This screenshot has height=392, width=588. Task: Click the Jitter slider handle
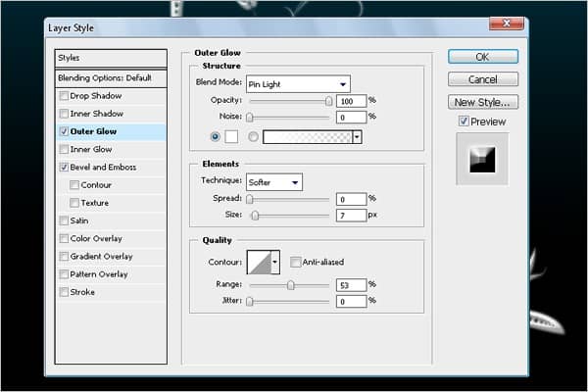point(250,301)
